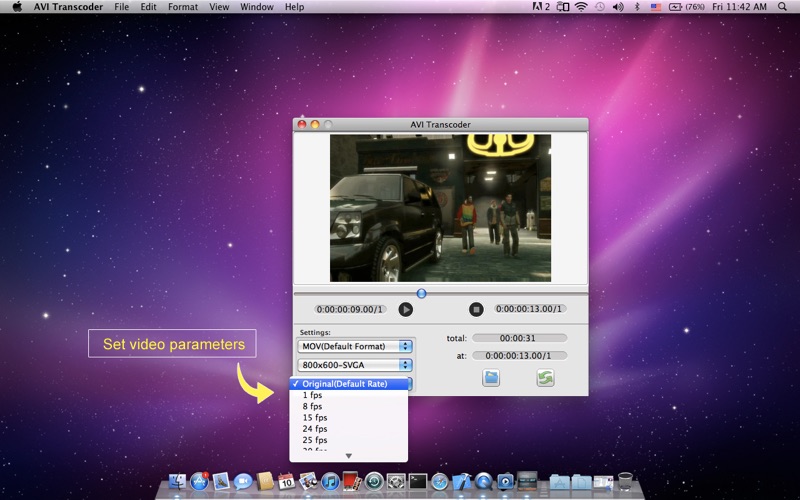800x500 pixels.
Task: Click the Bluetooth menu bar icon
Action: click(x=637, y=7)
